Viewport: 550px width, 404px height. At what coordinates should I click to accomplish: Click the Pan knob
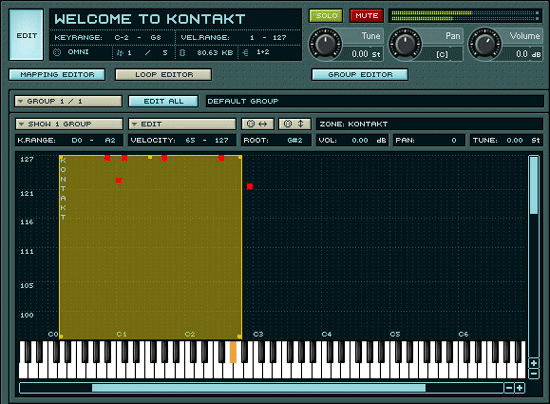(x=405, y=43)
